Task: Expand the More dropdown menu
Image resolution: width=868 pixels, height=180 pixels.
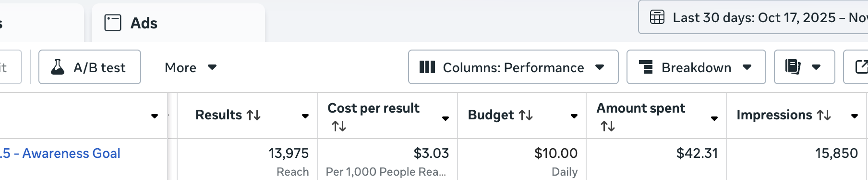Action: [x=191, y=67]
